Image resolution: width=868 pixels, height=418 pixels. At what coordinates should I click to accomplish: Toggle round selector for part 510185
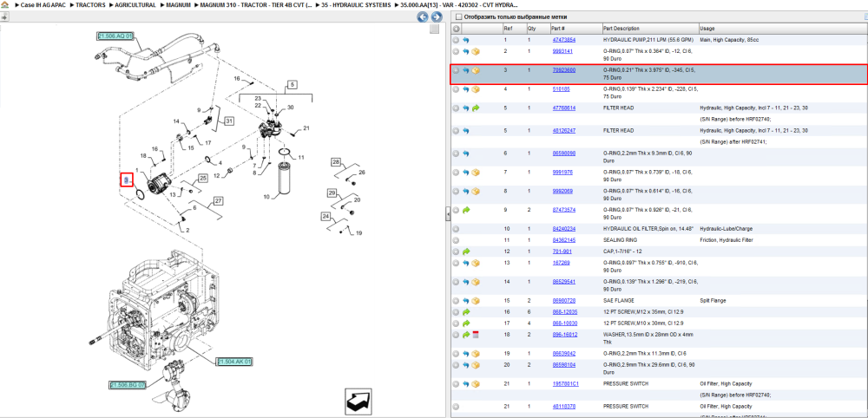pyautogui.click(x=457, y=89)
